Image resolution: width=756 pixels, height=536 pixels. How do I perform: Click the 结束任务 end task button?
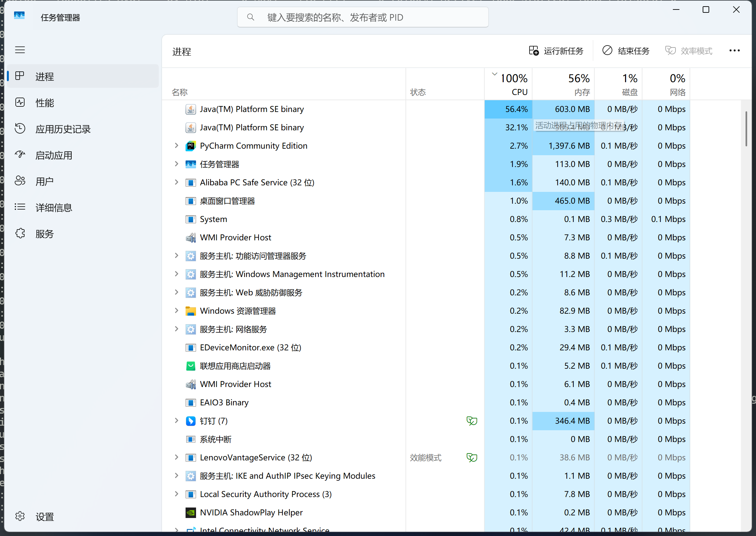point(626,51)
